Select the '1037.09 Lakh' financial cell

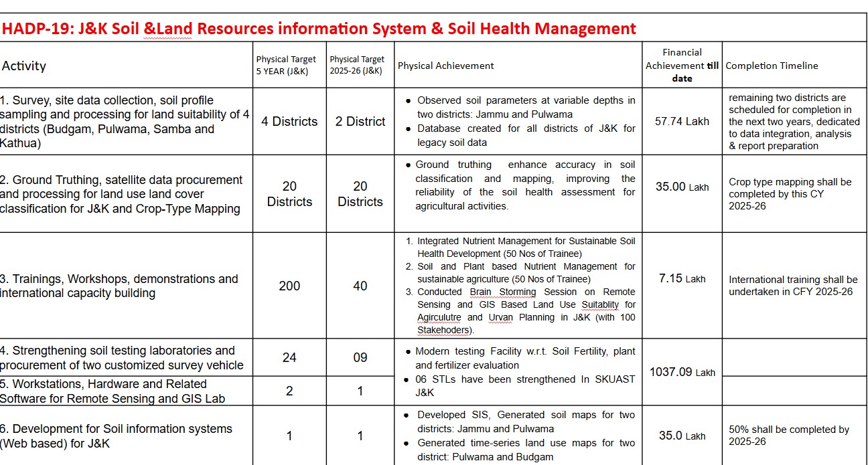tap(682, 371)
